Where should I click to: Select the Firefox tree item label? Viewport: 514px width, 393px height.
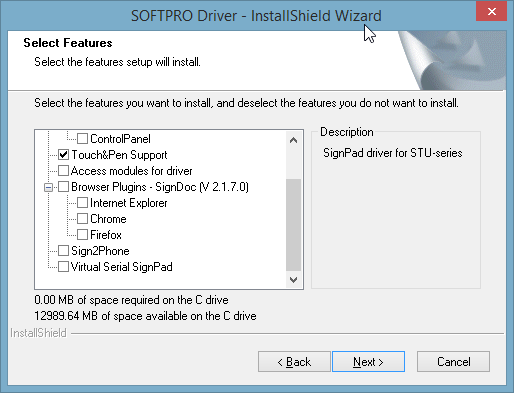(106, 235)
